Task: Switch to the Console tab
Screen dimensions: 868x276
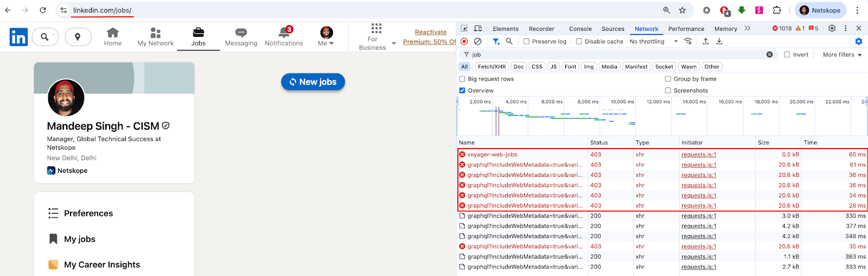Action: [580, 29]
